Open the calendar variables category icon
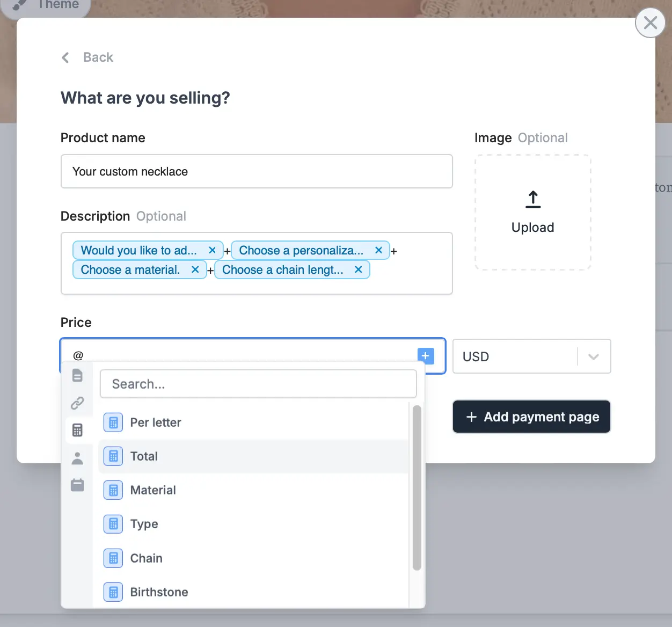This screenshot has height=627, width=672. tap(78, 484)
